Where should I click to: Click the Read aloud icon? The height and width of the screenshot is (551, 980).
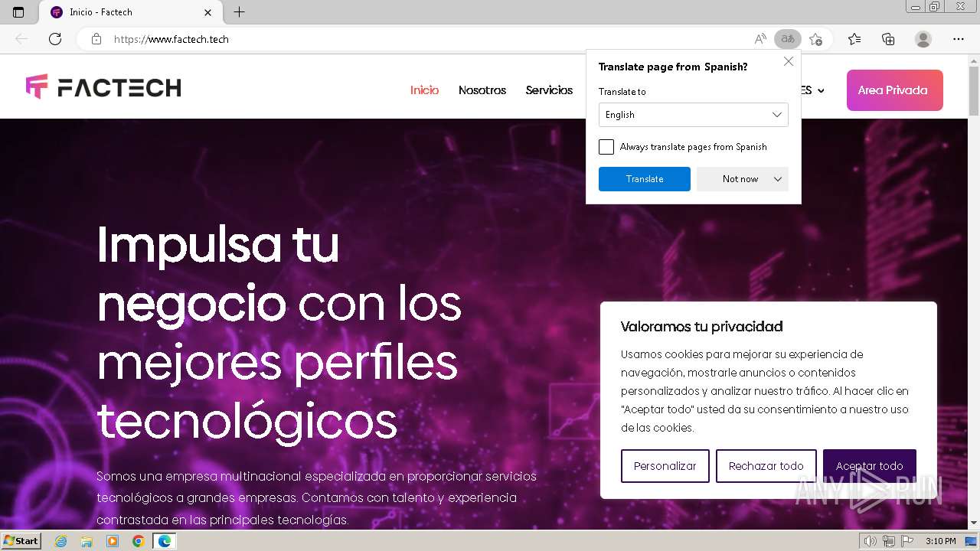point(760,39)
